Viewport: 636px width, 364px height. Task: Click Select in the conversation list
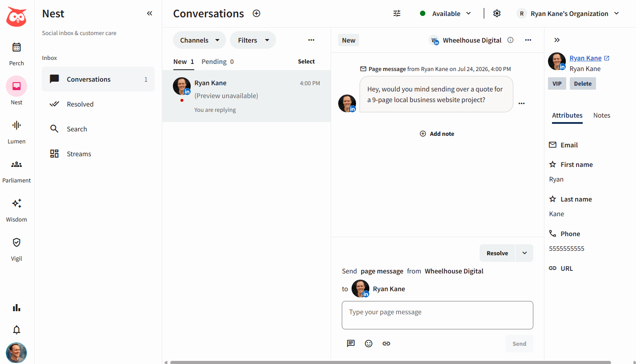306,62
